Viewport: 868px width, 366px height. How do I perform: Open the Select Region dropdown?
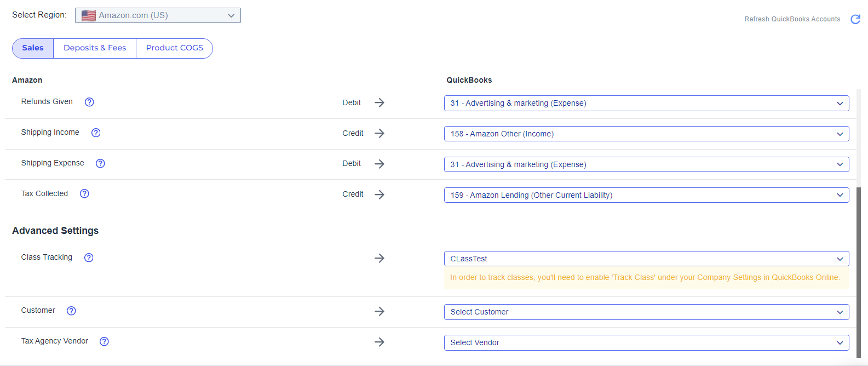tap(158, 15)
